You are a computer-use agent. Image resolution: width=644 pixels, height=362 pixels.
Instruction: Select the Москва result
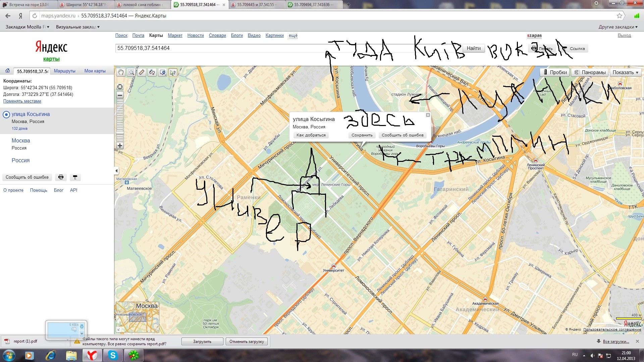[21, 141]
